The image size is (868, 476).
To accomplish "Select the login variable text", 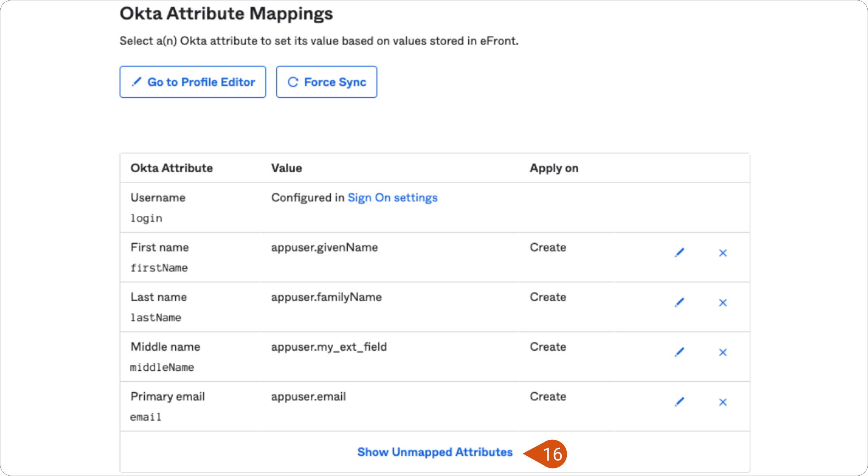I will point(146,218).
